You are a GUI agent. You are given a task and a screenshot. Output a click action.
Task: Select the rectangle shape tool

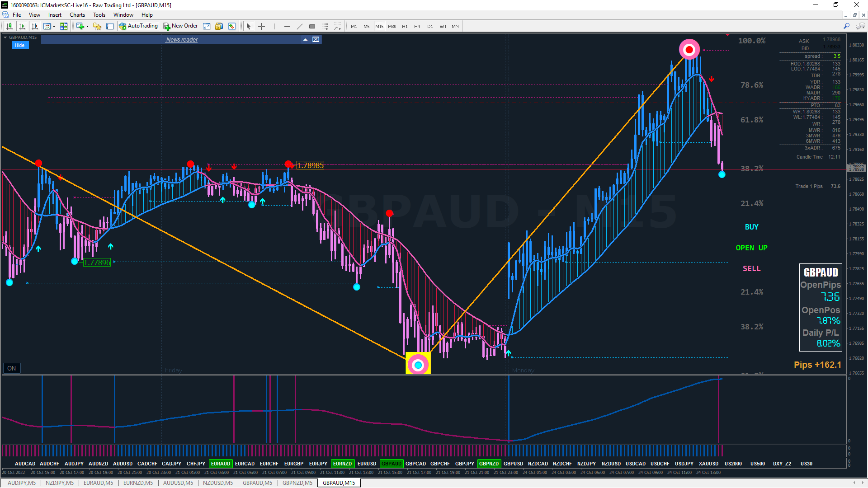point(312,26)
